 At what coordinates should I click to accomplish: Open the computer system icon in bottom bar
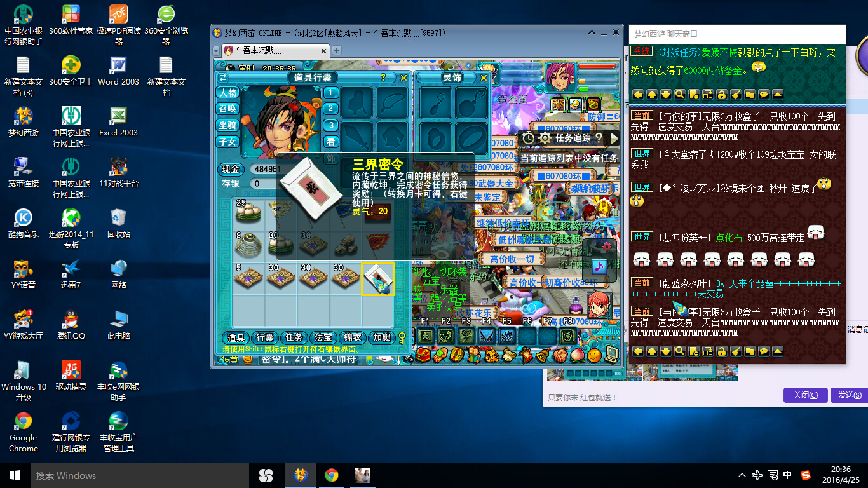point(611,355)
